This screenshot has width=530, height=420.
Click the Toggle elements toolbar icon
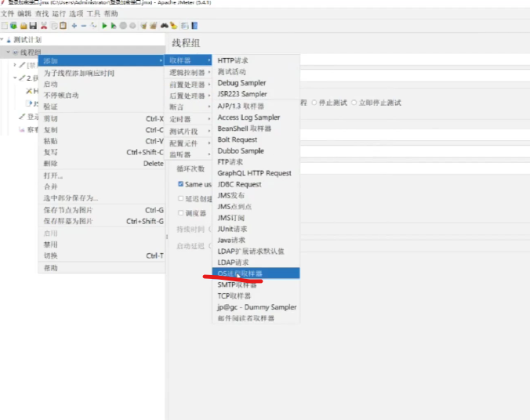point(93,26)
